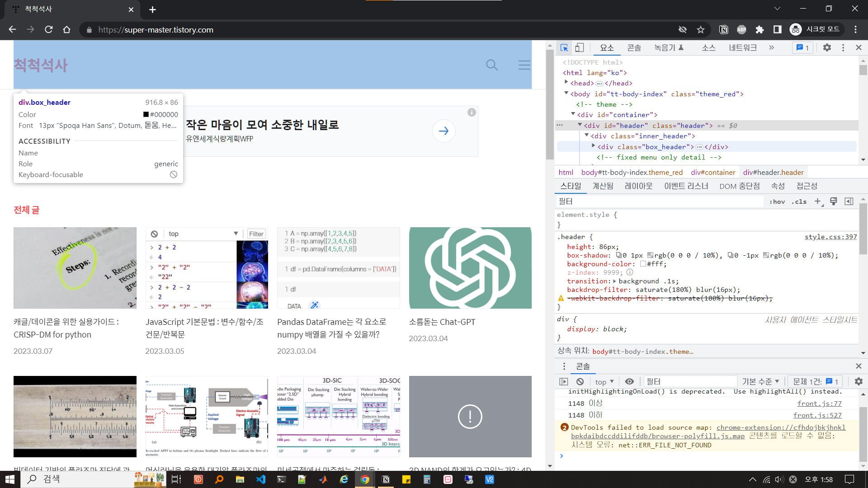Click the #fff background-color swatch
The width and height of the screenshot is (868, 488).
coord(643,264)
